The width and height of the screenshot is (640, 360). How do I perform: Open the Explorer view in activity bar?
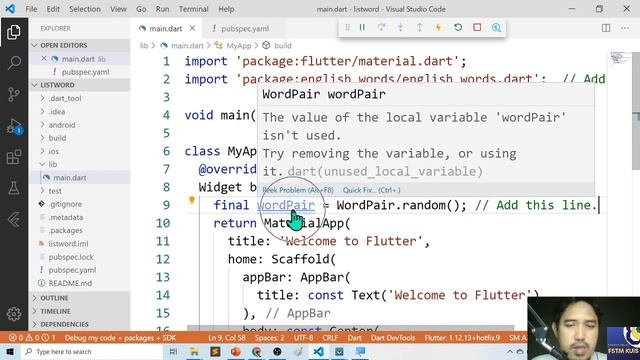(x=14, y=32)
